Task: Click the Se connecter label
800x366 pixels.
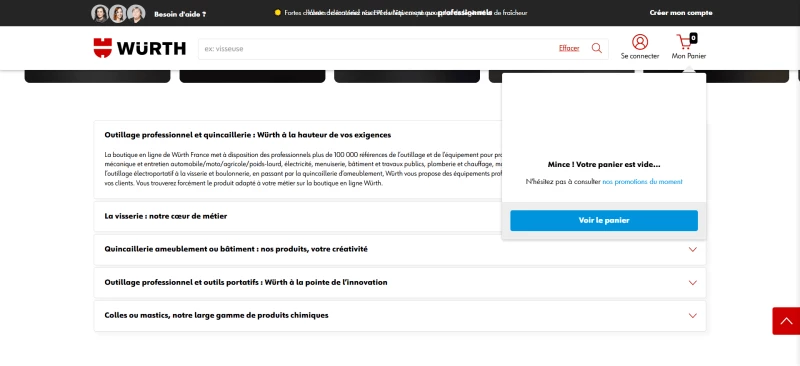Action: 640,56
